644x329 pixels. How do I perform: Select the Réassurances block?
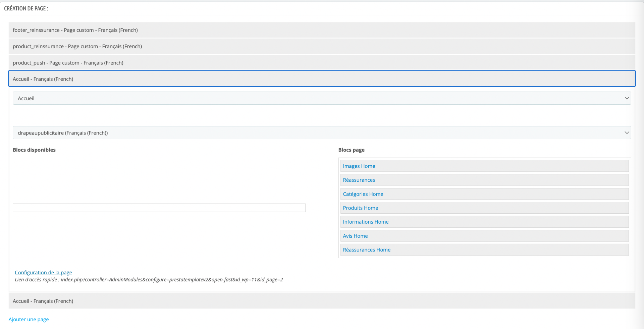pyautogui.click(x=485, y=180)
